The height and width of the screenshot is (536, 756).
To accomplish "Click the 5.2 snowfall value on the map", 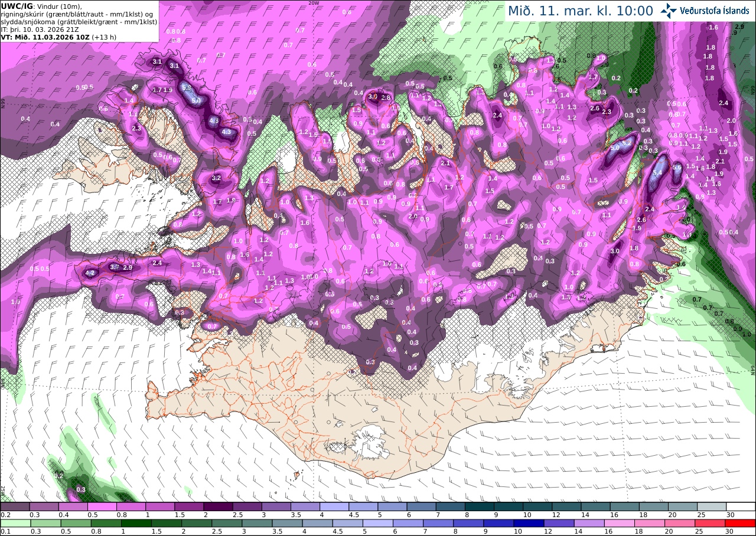I will [627, 143].
